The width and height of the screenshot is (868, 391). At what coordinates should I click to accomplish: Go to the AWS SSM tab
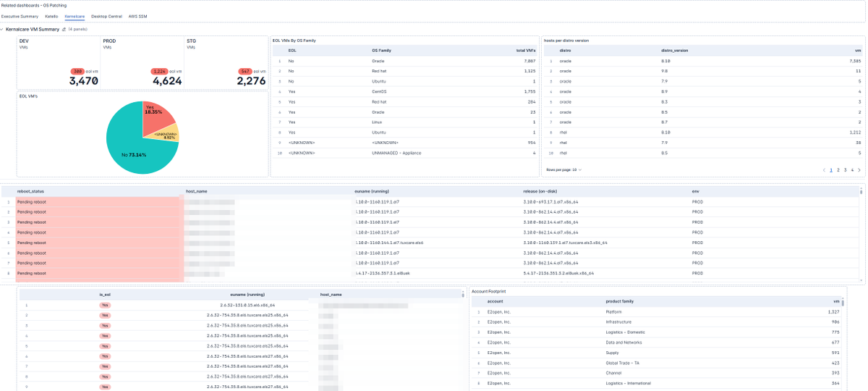[137, 15]
